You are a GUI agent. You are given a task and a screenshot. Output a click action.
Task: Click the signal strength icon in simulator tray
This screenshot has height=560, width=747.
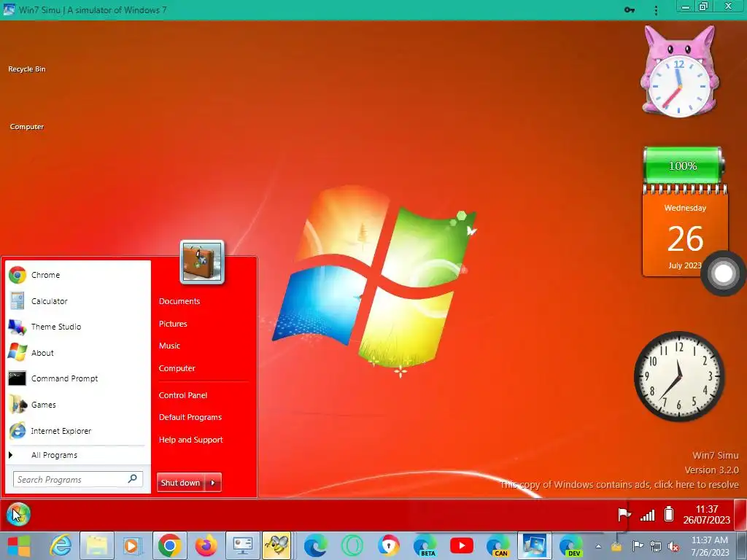point(648,515)
